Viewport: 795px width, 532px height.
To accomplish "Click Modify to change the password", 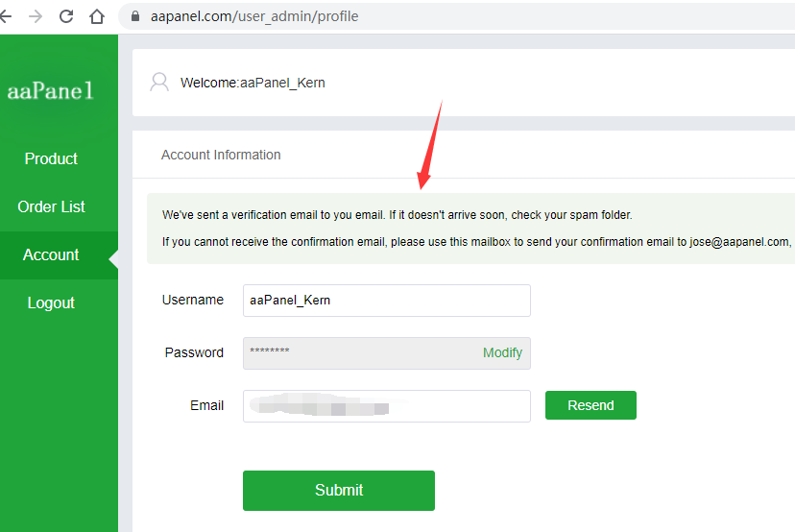I will 502,352.
